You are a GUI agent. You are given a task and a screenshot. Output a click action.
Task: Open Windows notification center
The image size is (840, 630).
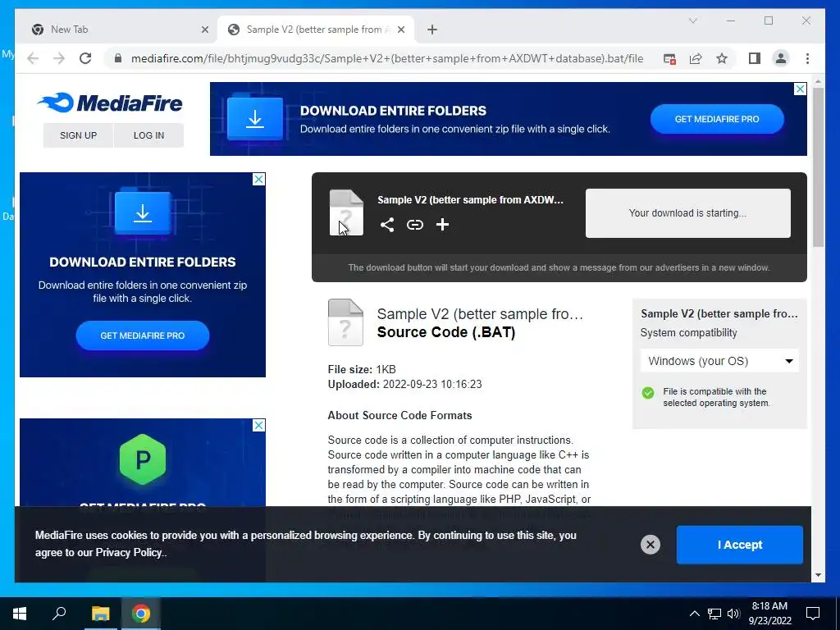(813, 614)
